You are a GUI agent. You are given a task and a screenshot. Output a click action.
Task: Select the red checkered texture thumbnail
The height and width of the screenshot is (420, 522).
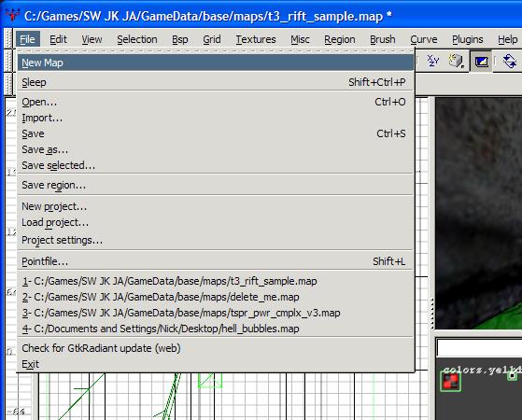tap(451, 381)
